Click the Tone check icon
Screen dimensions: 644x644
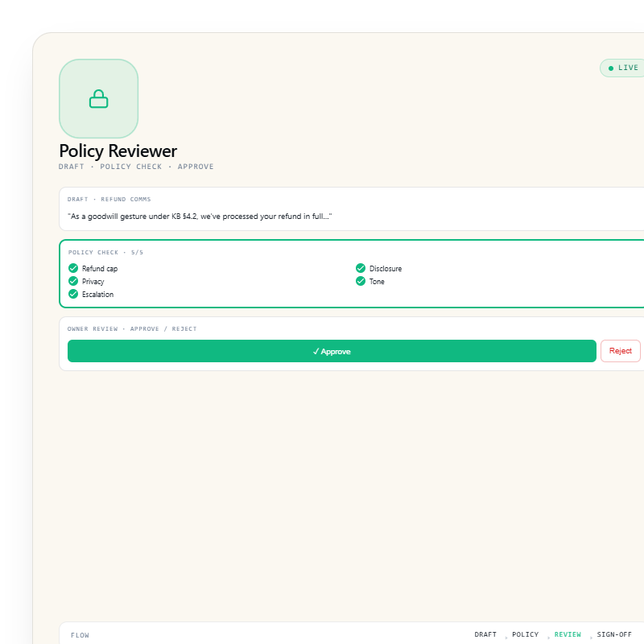tap(360, 281)
